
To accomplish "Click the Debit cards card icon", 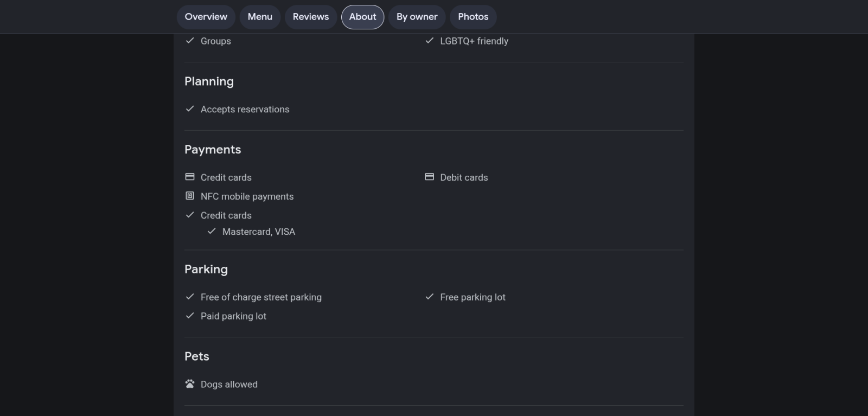I will [429, 177].
